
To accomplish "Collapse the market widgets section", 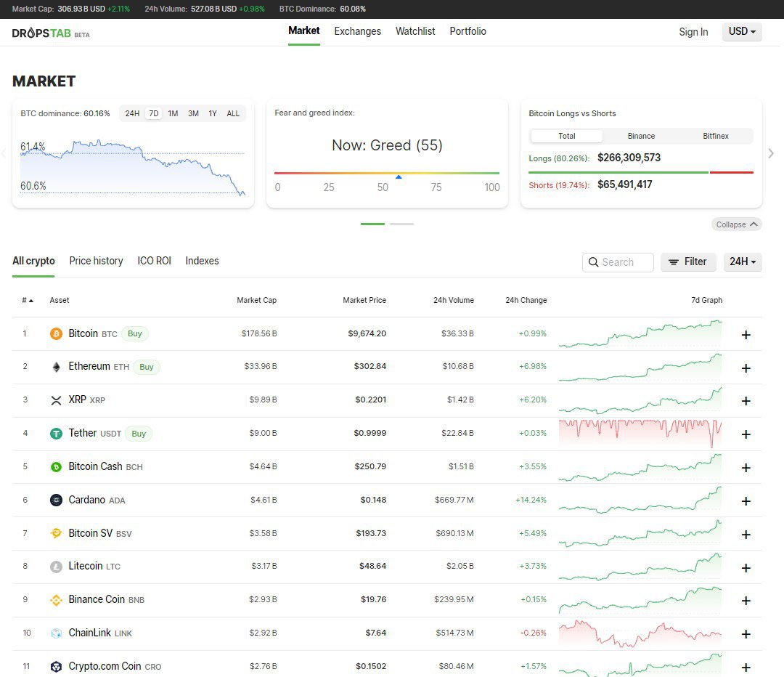I will 737,224.
